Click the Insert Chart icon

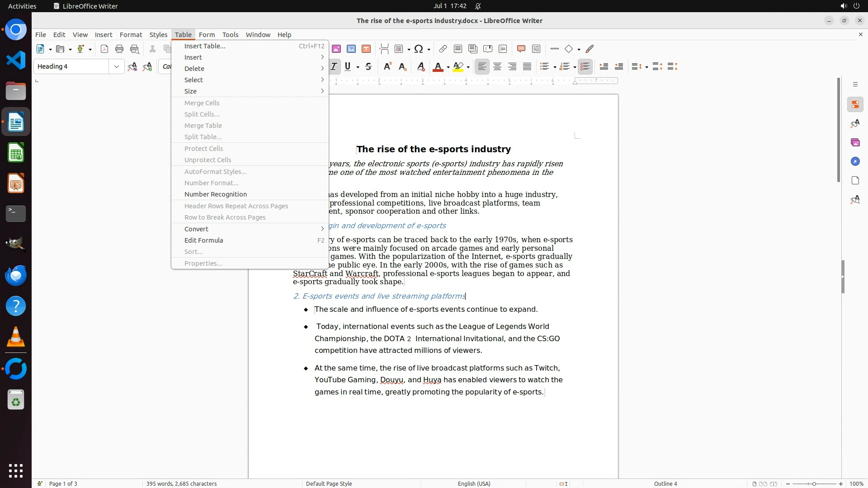[x=351, y=49]
